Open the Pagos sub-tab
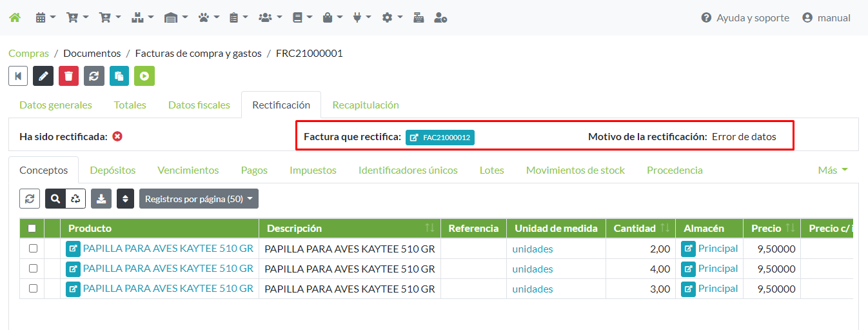Image resolution: width=868 pixels, height=330 pixels. 254,170
